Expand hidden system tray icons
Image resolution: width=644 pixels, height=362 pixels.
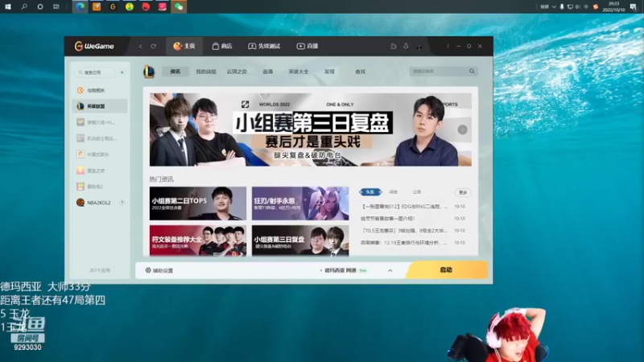click(554, 6)
